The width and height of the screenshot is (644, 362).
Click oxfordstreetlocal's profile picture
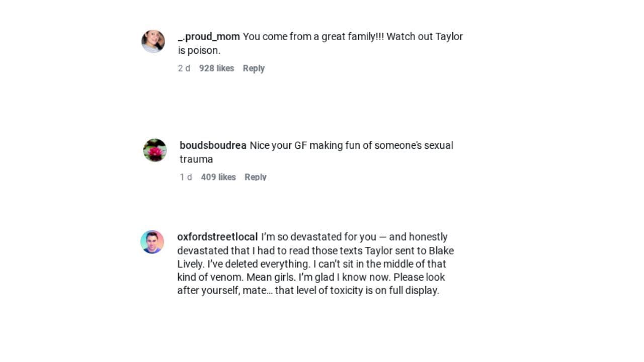(152, 241)
